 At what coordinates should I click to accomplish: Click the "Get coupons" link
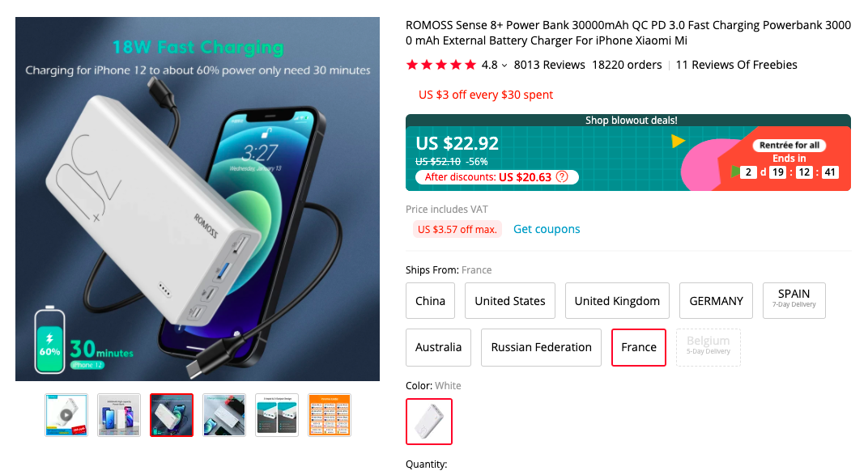(547, 229)
